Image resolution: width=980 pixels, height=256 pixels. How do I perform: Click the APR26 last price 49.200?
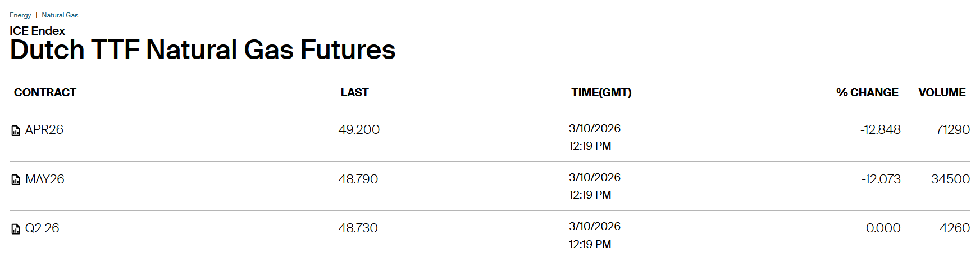359,130
